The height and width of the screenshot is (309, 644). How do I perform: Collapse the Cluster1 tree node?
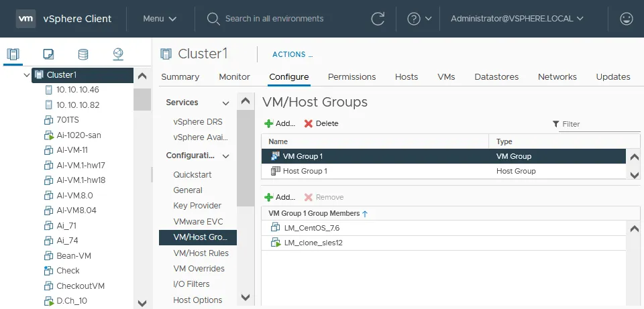(26, 75)
